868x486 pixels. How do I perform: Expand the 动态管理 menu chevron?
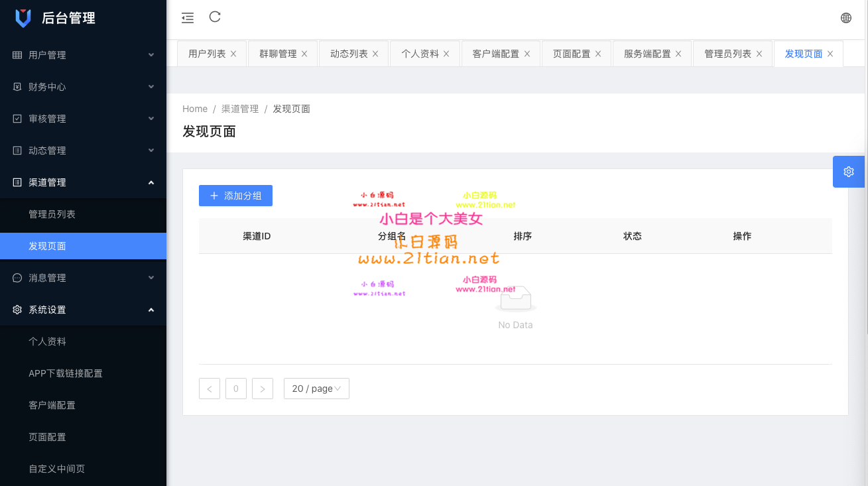151,151
